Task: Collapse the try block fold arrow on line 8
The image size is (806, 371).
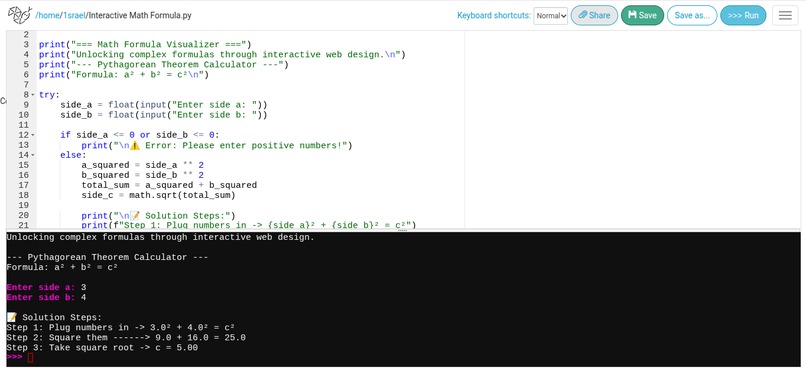Action: click(33, 95)
